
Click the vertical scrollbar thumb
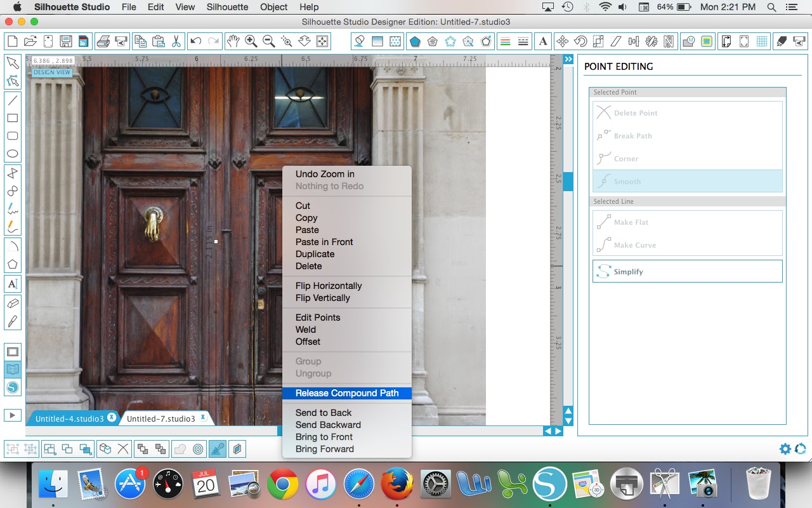click(568, 181)
